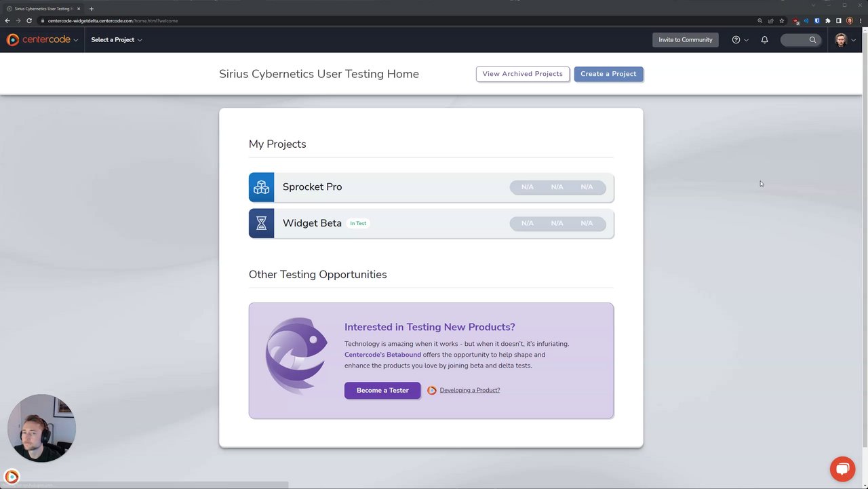
Task: Click the red extension icon with the 2 badge
Action: (x=796, y=21)
